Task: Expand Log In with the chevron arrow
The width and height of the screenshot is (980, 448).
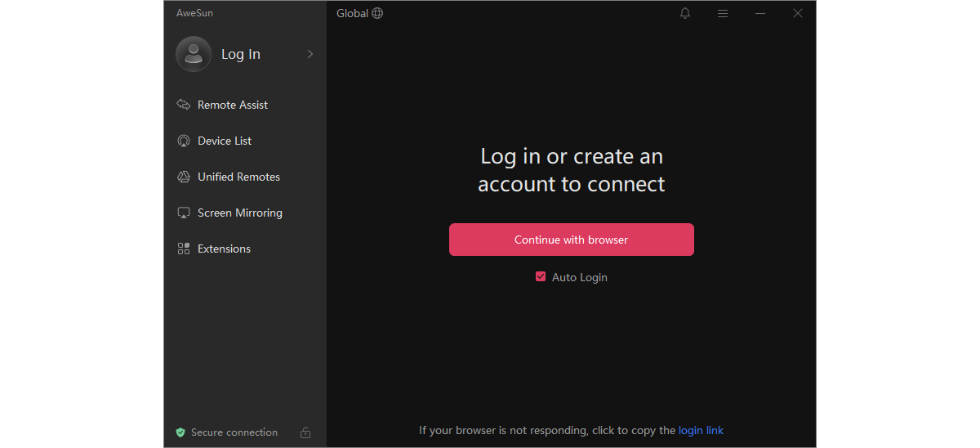Action: coord(310,54)
